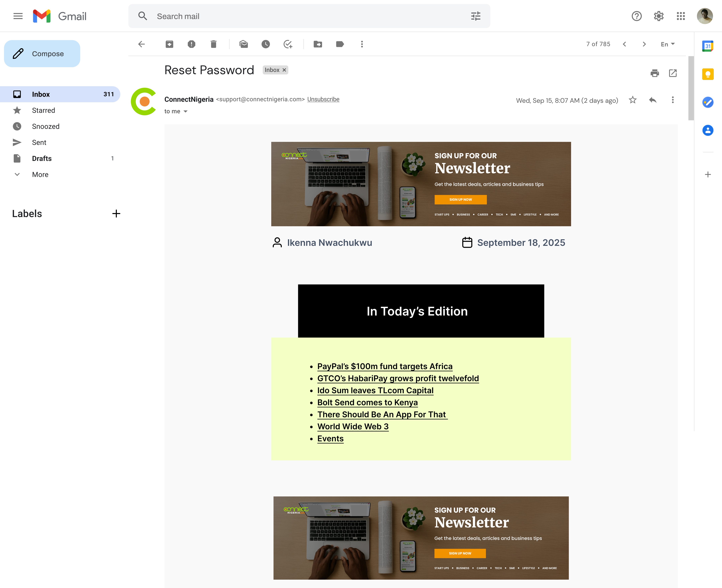Open the Starred folder

pos(43,110)
